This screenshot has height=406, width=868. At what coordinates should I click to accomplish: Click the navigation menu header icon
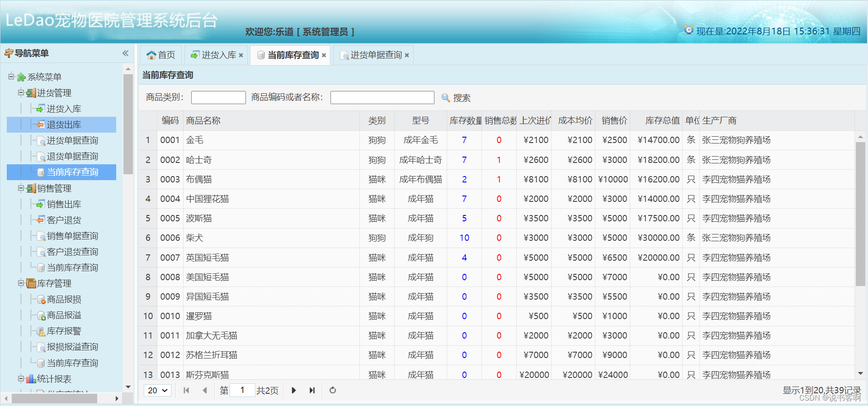point(9,53)
